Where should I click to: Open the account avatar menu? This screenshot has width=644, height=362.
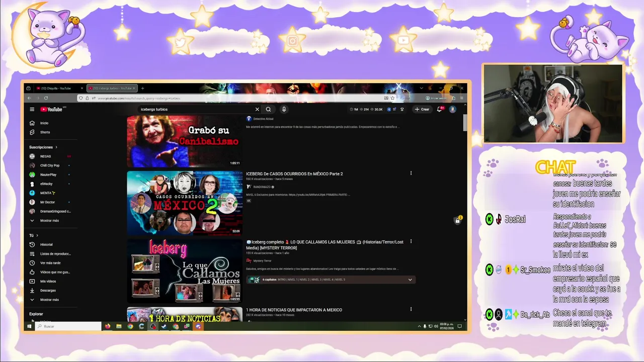click(x=453, y=109)
